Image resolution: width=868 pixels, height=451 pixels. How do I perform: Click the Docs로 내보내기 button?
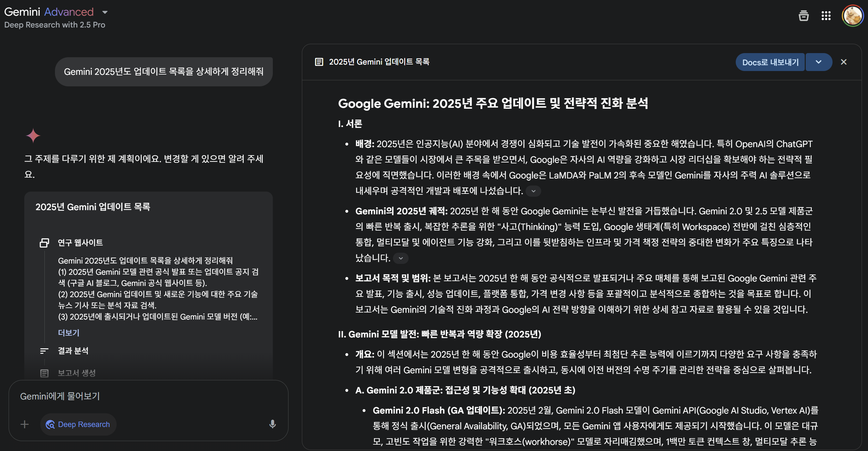(x=770, y=62)
